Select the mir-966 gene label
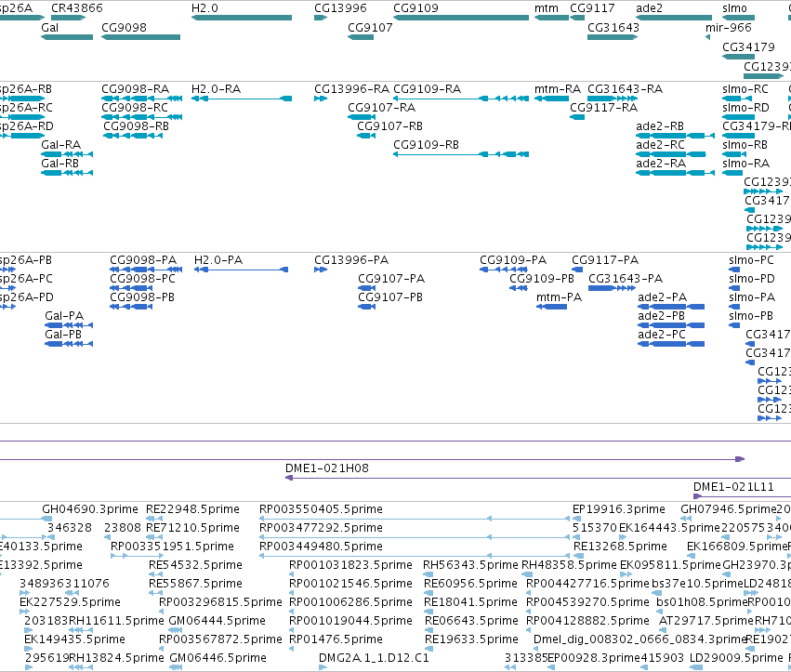This screenshot has width=791, height=672. (x=729, y=27)
